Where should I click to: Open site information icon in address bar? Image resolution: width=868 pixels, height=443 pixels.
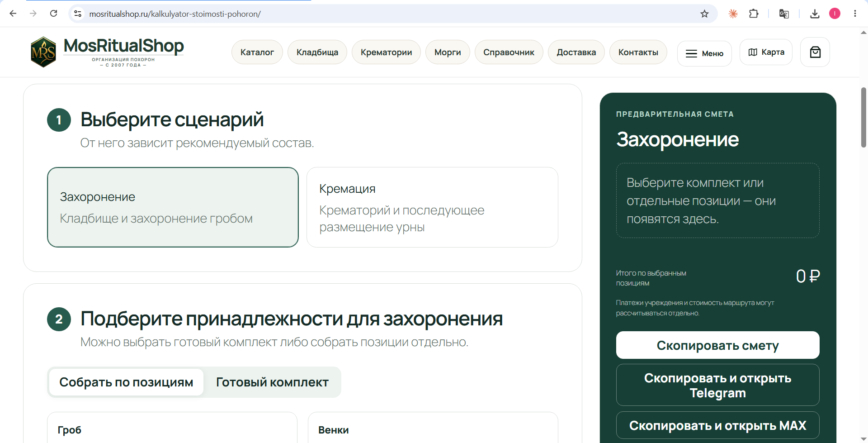pos(78,14)
